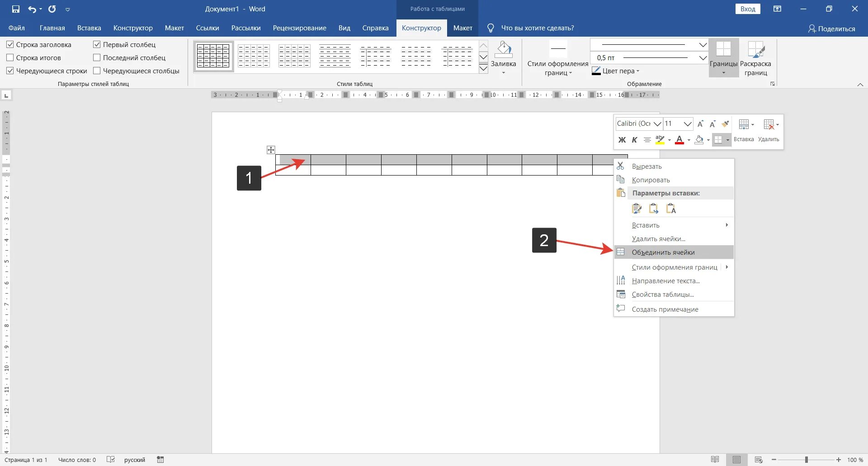The height and width of the screenshot is (466, 868).
Task: Apply red font color in mini toolbar
Action: pyautogui.click(x=679, y=140)
